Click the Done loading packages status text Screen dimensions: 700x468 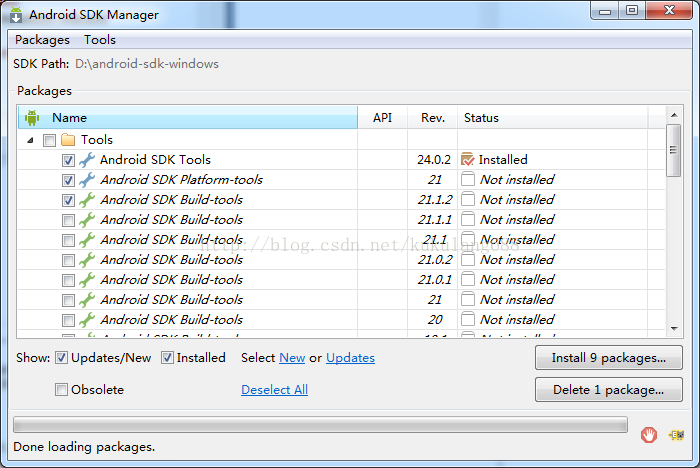[84, 447]
